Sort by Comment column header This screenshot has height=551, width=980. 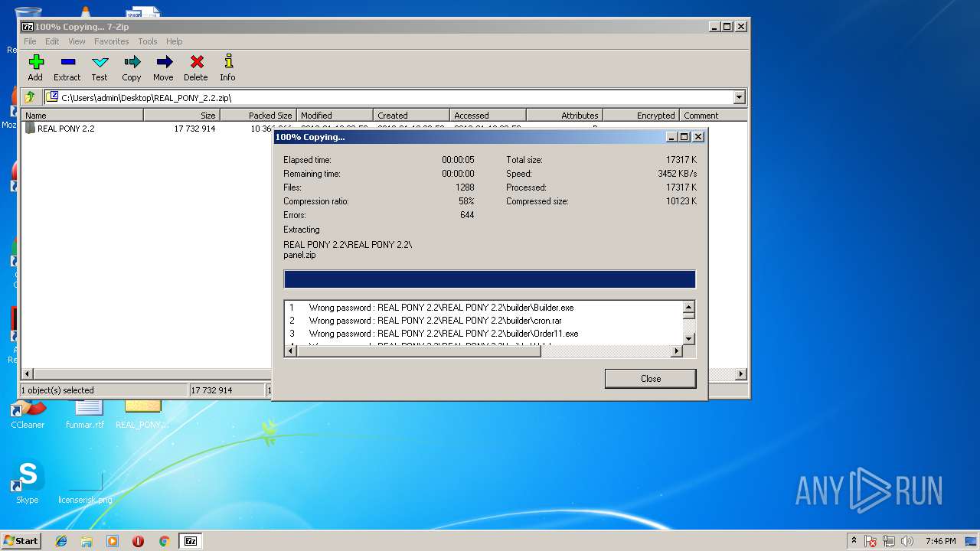(713, 116)
